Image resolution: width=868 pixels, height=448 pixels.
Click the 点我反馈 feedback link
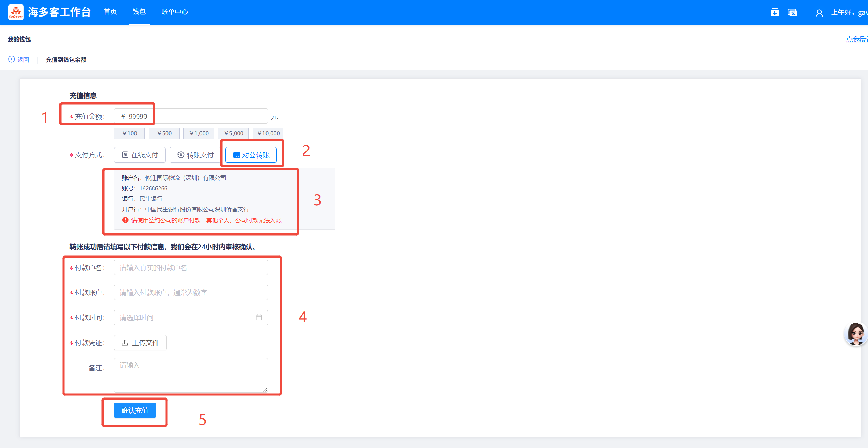pos(856,39)
